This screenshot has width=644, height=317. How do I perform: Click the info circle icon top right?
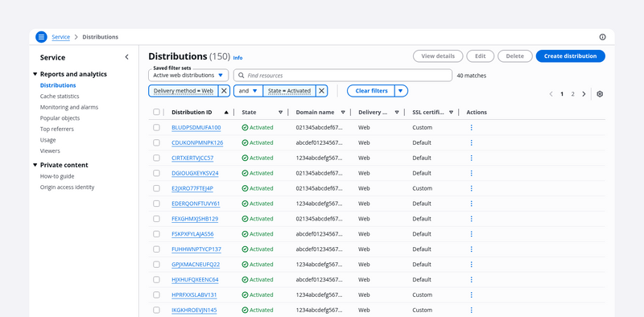tap(602, 37)
